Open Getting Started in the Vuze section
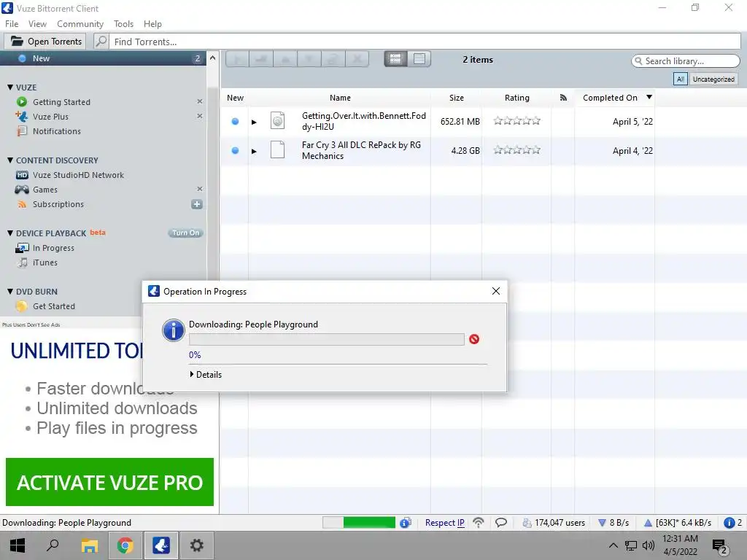This screenshot has width=747, height=560. pyautogui.click(x=61, y=102)
